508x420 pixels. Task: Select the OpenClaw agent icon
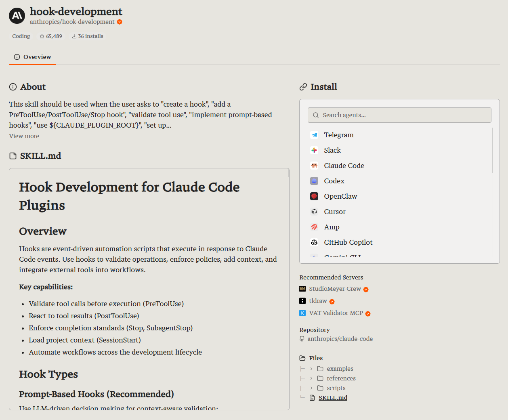pyautogui.click(x=314, y=196)
